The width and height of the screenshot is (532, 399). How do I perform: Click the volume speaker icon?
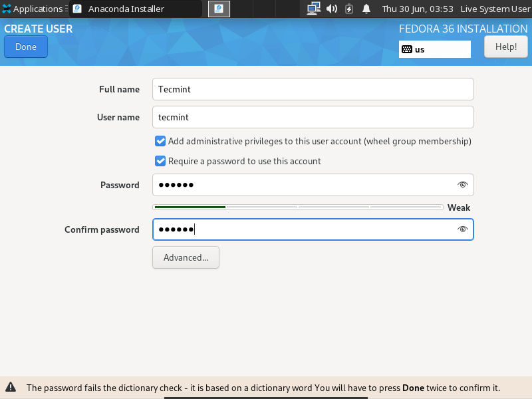pyautogui.click(x=331, y=9)
